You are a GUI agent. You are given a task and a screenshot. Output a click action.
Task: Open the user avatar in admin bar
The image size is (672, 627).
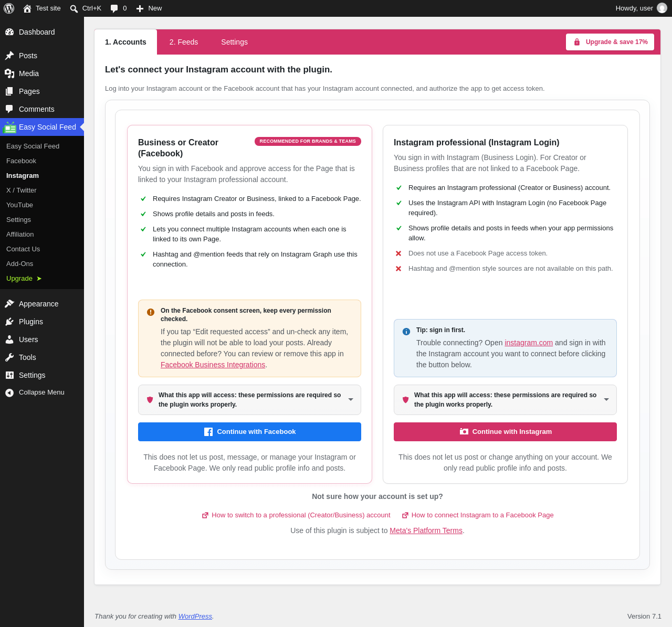pyautogui.click(x=662, y=8)
